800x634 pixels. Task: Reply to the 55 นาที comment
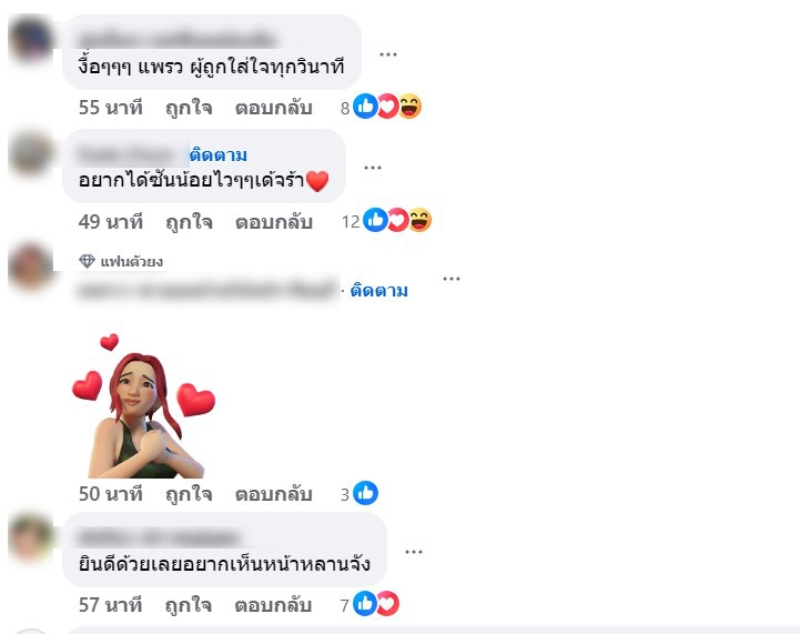pyautogui.click(x=273, y=108)
